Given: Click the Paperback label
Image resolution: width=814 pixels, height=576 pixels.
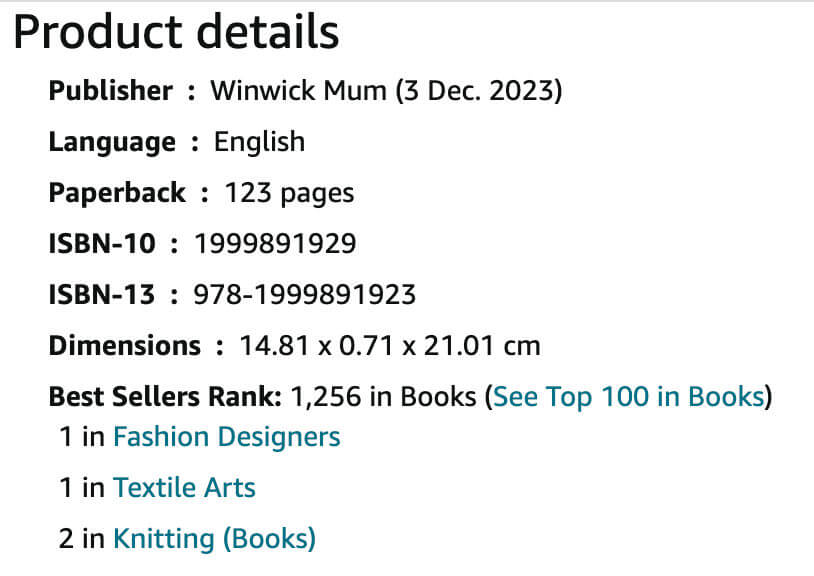Looking at the screenshot, I should [x=117, y=193].
